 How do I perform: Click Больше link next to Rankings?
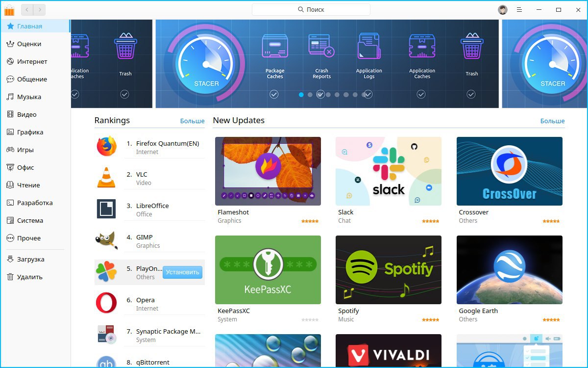(192, 121)
